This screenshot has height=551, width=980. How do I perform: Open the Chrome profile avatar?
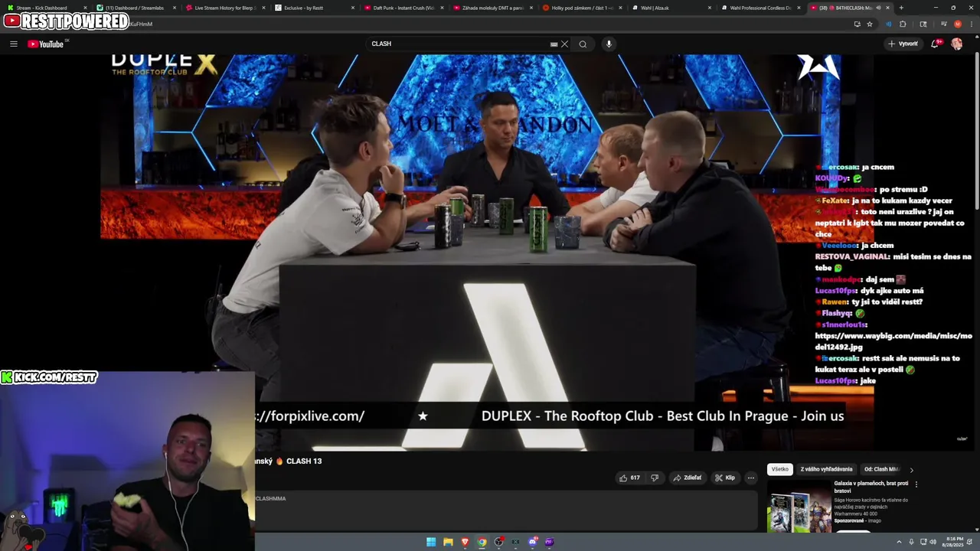coord(957,24)
